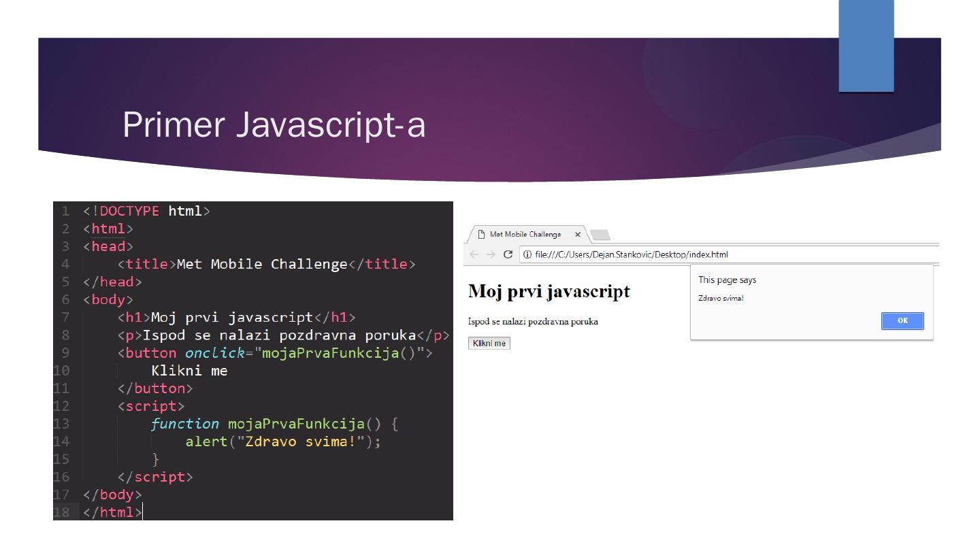
Task: Click the <script> opening tag line
Action: click(x=151, y=406)
